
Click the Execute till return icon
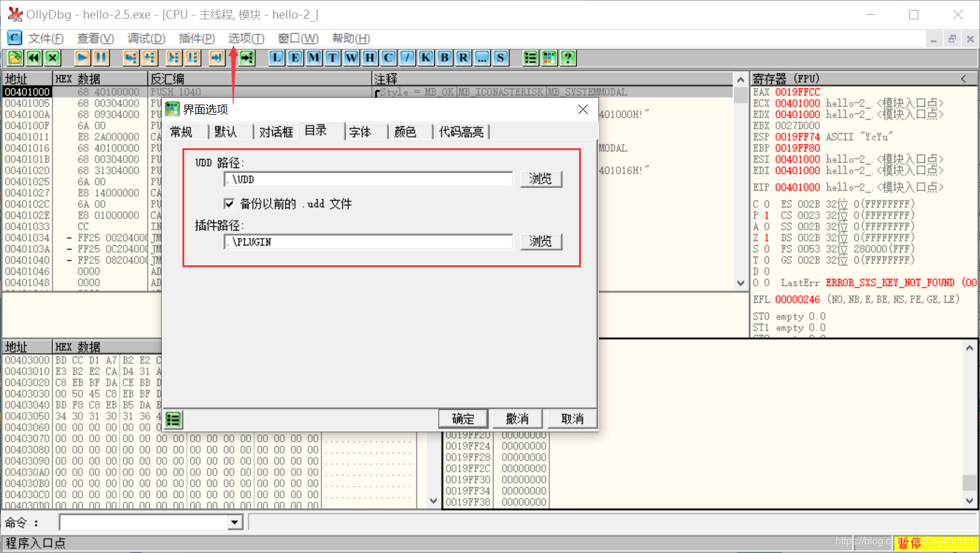216,58
